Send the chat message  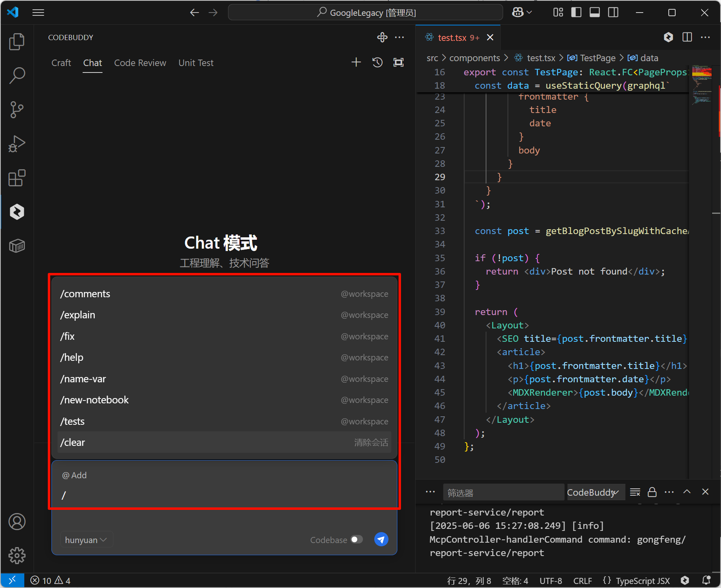[381, 539]
